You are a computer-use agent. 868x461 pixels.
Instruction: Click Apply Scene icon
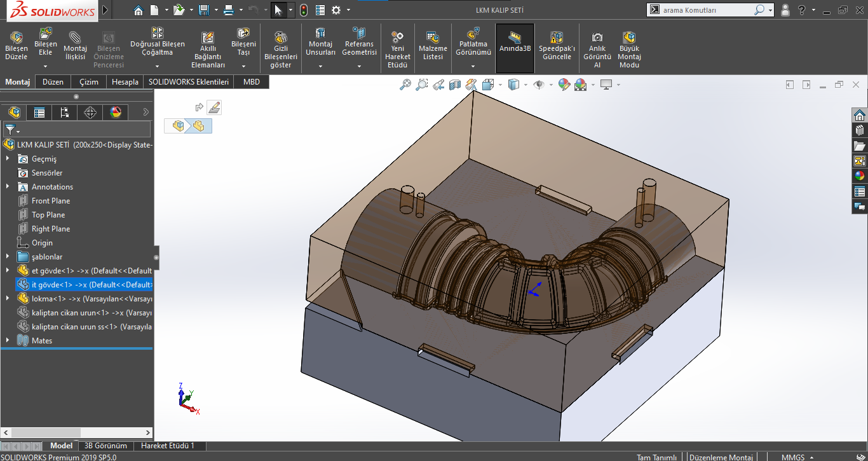tap(580, 85)
